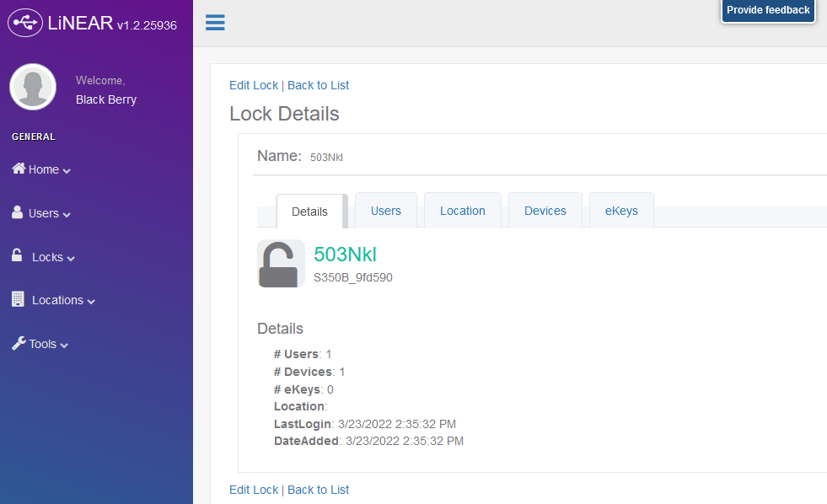The width and height of the screenshot is (827, 504).
Task: Click the bottom Back to List link
Action: (x=318, y=490)
